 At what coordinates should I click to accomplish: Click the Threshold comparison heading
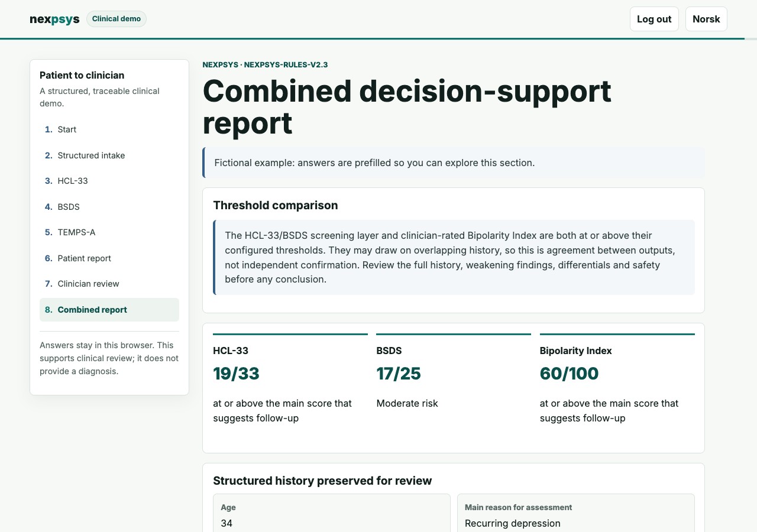pos(276,205)
